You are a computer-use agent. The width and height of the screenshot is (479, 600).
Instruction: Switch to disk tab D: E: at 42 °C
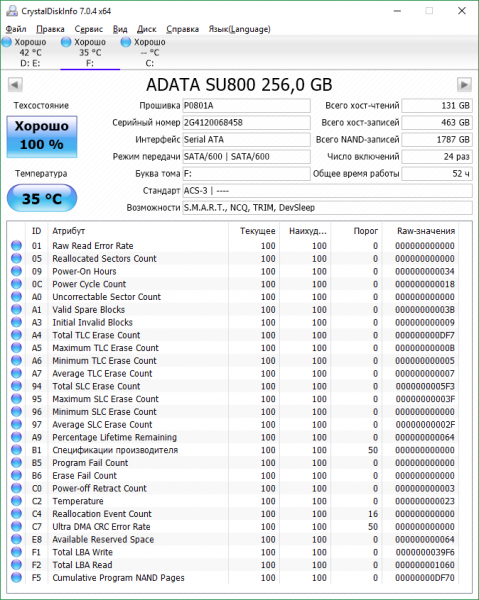tap(30, 52)
